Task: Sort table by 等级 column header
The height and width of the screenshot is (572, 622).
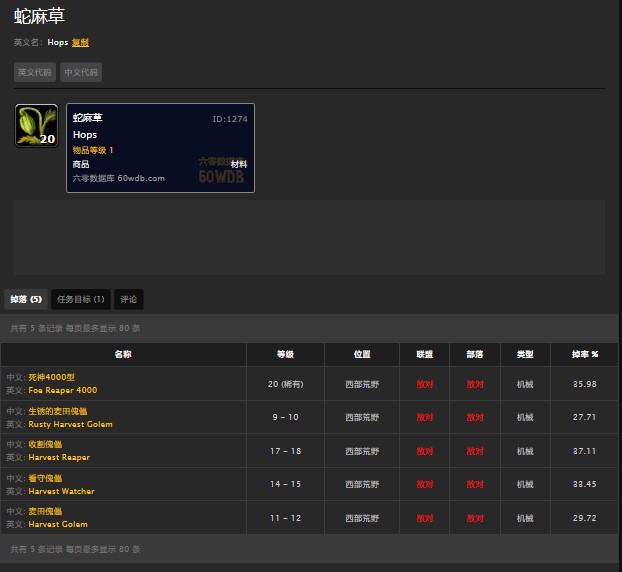Action: (285, 354)
